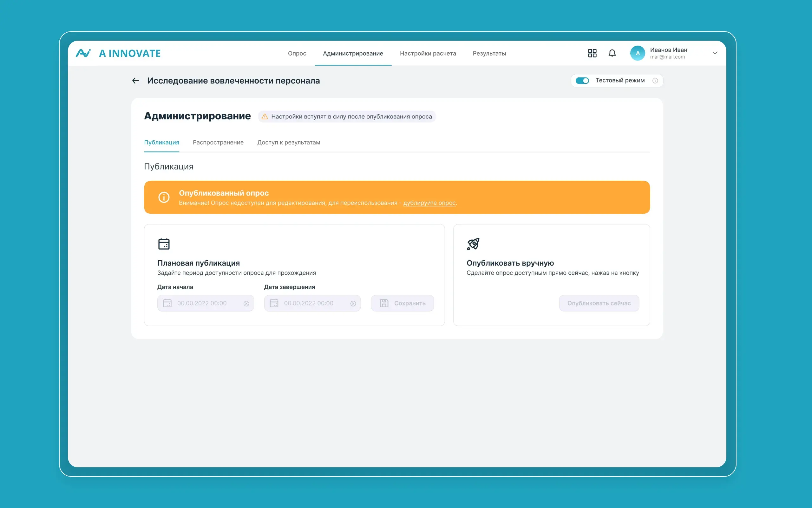Viewport: 812px width, 508px height.
Task: Click calendar icon in Дата начала field
Action: pos(167,303)
